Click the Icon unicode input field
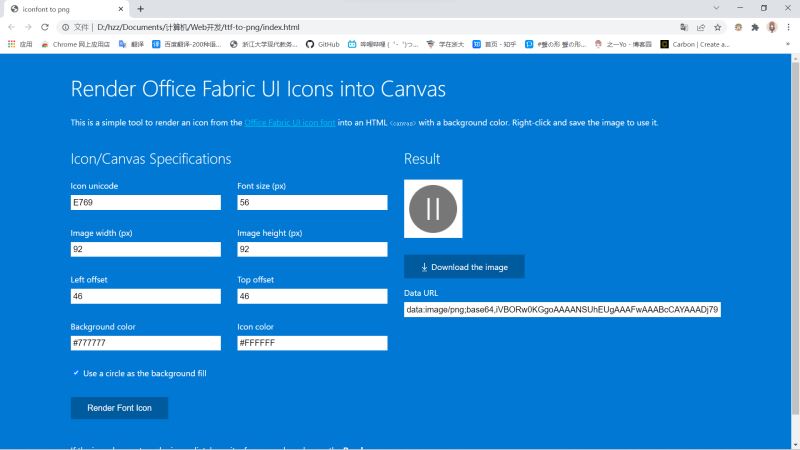This screenshot has width=800, height=450. 145,203
